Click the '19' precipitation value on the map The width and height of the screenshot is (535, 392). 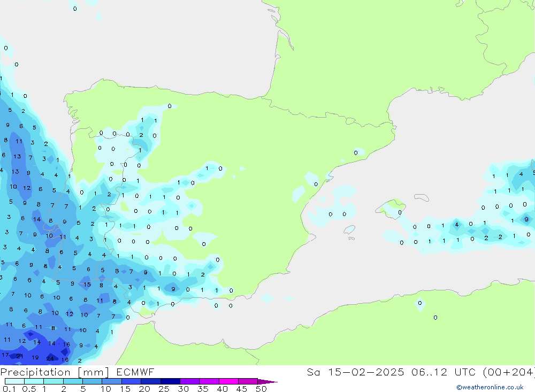pyautogui.click(x=35, y=358)
